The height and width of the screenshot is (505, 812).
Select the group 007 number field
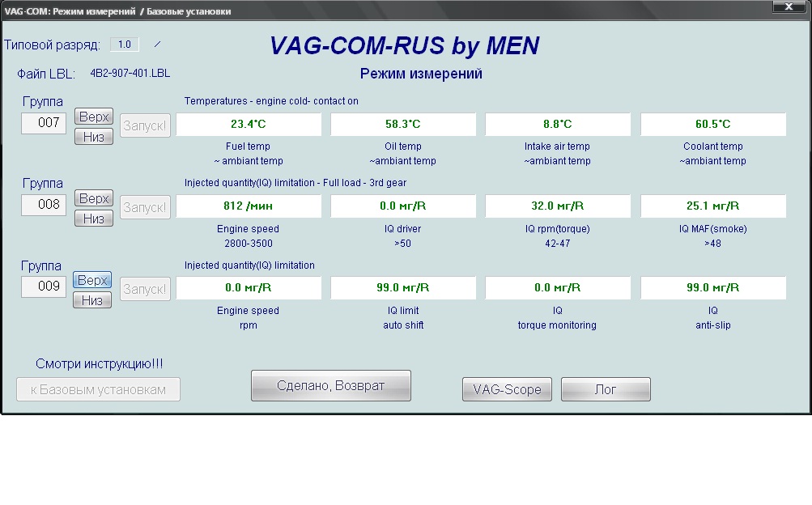point(44,123)
